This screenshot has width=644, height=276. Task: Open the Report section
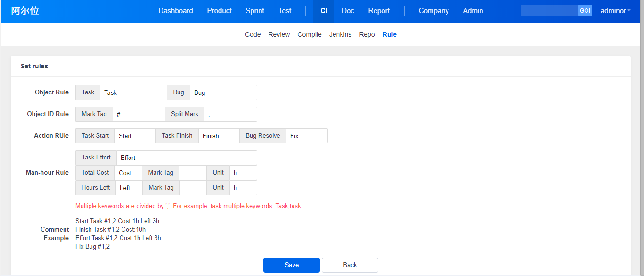tap(379, 11)
